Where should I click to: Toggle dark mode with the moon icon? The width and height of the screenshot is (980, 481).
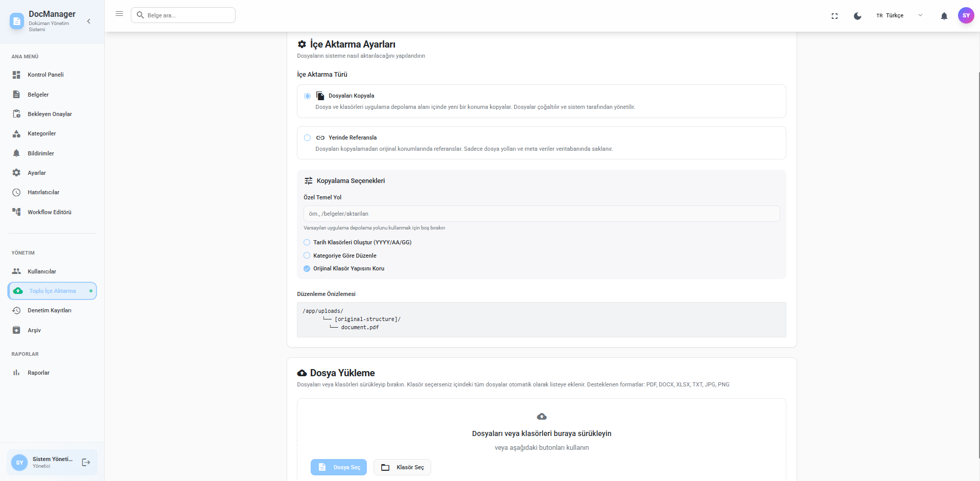(857, 16)
